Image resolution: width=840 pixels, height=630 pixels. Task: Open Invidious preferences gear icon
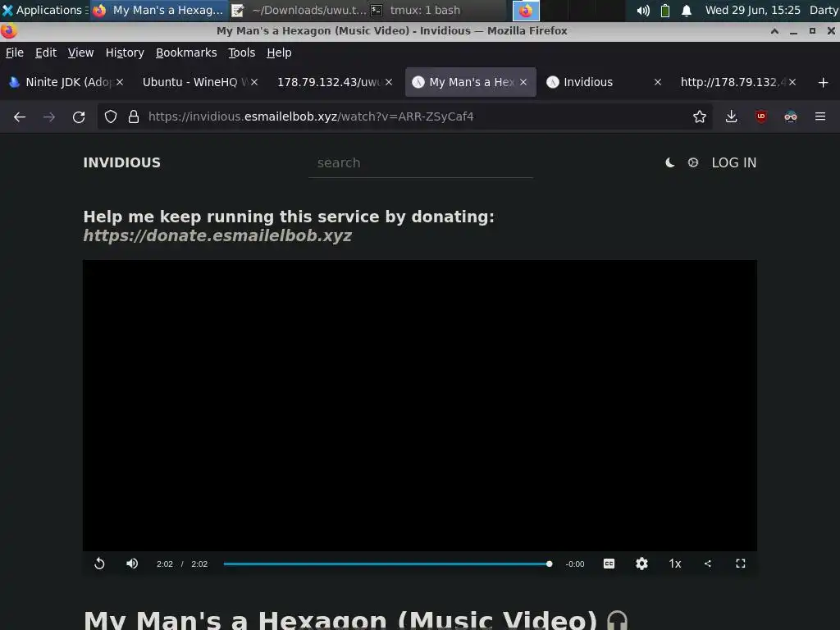tap(693, 162)
